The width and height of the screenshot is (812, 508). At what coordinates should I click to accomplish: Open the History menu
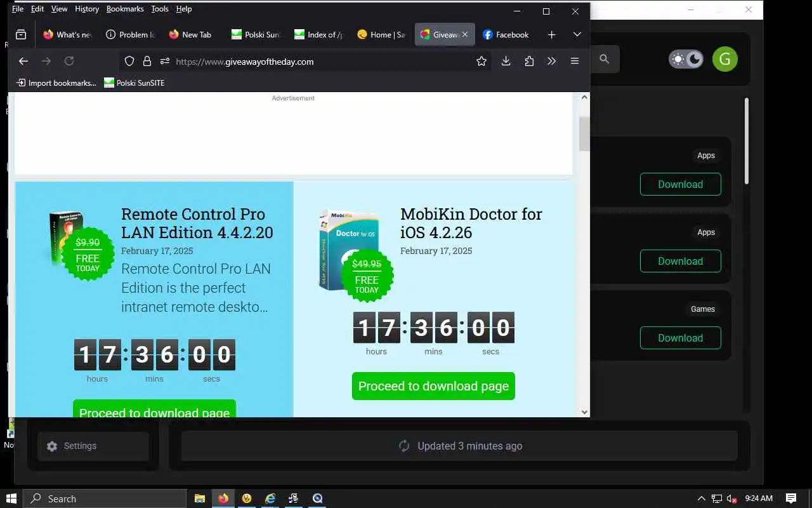pyautogui.click(x=87, y=9)
